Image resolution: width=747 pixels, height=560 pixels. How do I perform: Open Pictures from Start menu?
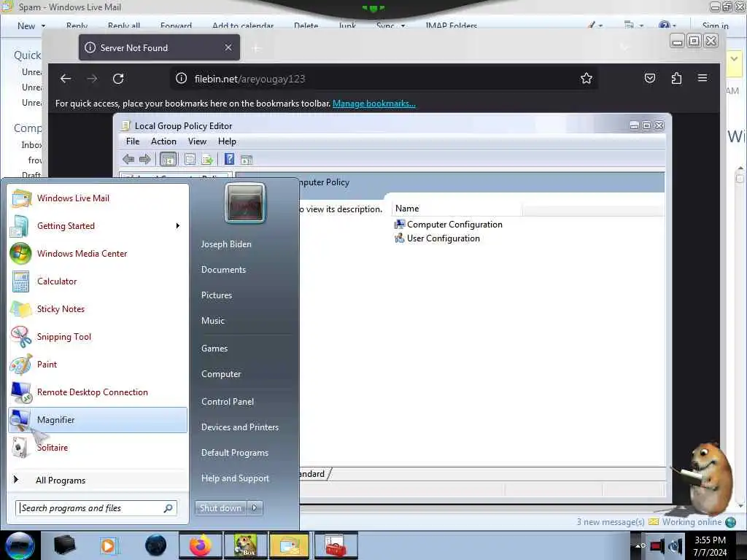(x=217, y=295)
